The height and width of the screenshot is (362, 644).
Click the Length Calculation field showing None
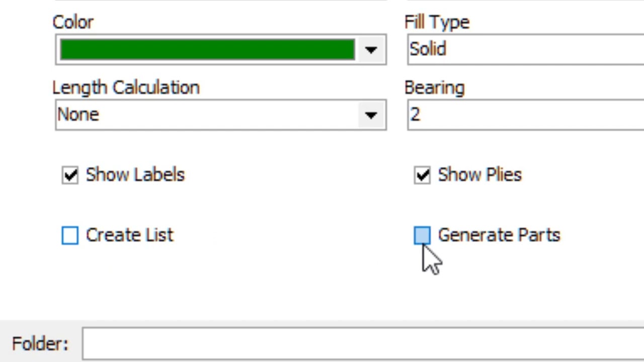[221, 115]
